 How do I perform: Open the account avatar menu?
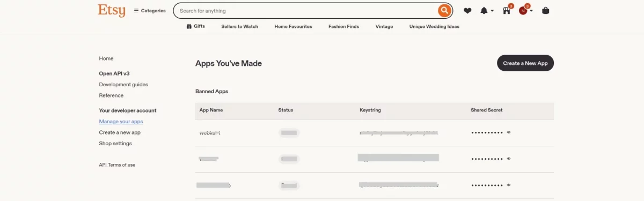pos(525,10)
